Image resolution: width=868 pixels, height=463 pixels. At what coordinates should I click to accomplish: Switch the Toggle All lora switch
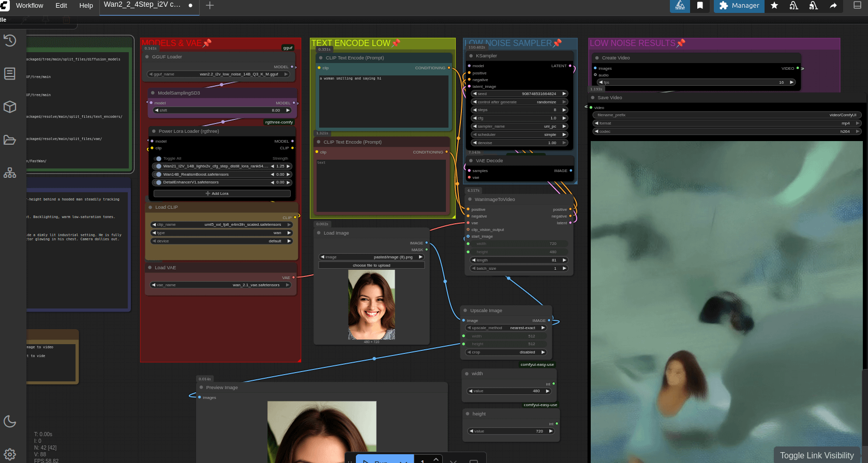click(159, 159)
